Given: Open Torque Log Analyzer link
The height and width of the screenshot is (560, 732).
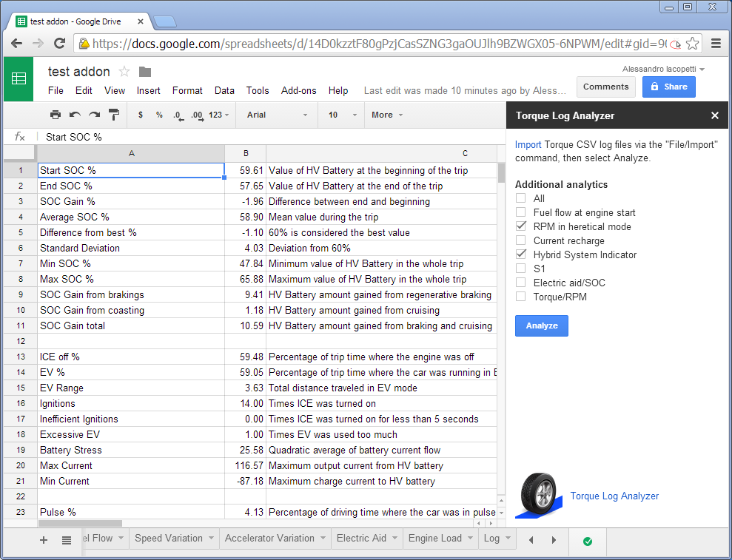Looking at the screenshot, I should [614, 496].
